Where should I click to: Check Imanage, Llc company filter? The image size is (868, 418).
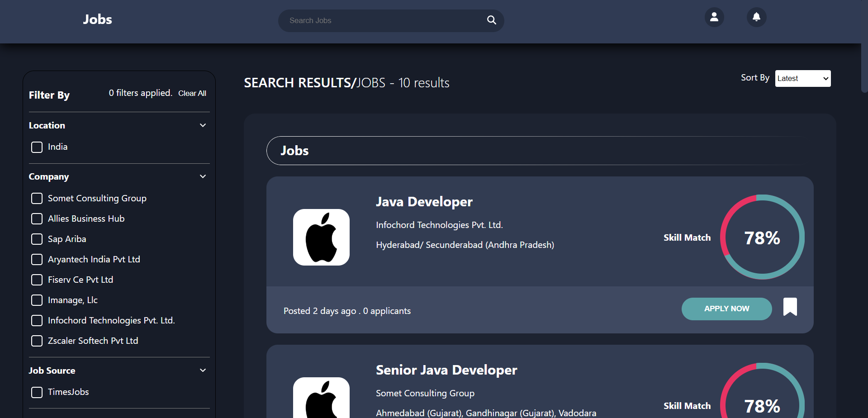click(37, 300)
